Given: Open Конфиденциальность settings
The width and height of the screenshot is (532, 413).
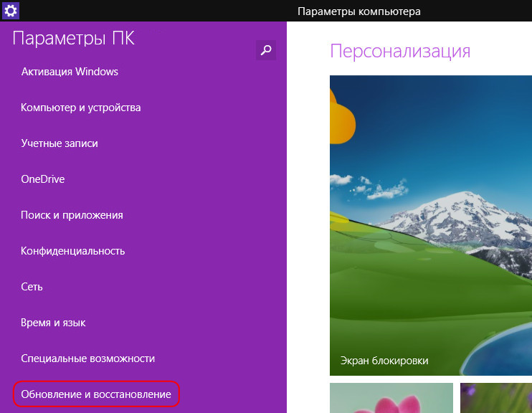Looking at the screenshot, I should tap(73, 251).
